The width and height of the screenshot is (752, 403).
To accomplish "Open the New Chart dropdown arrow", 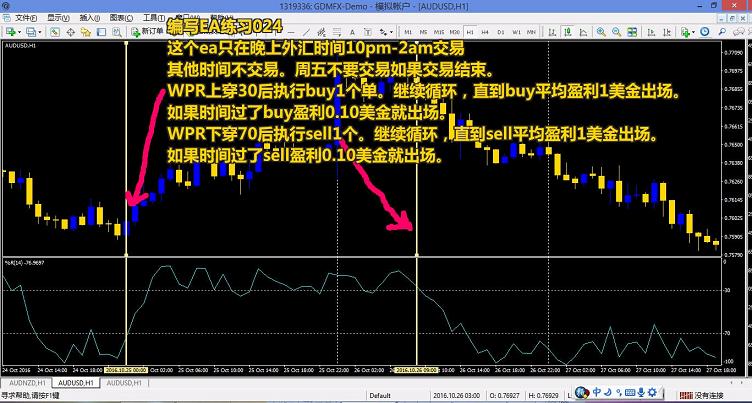I will point(19,32).
